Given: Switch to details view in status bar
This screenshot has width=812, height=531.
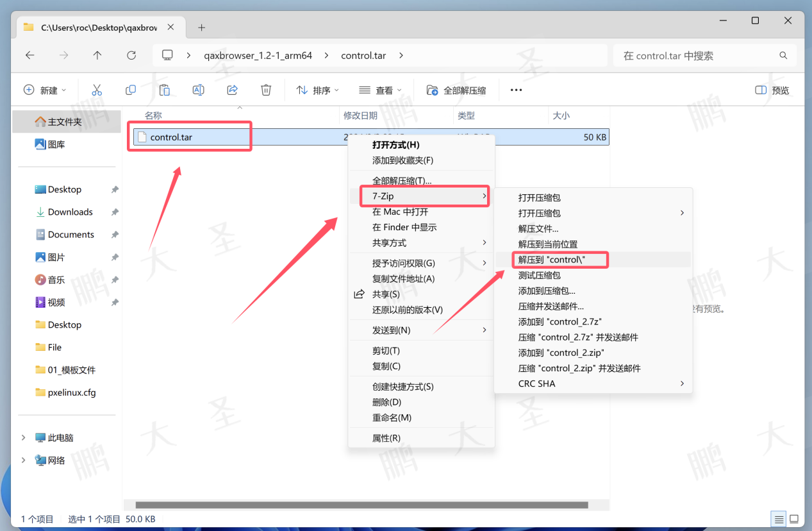Looking at the screenshot, I should tap(779, 519).
